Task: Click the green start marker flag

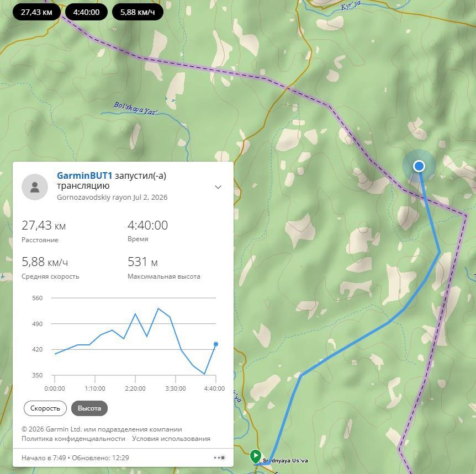Action: pyautogui.click(x=256, y=456)
